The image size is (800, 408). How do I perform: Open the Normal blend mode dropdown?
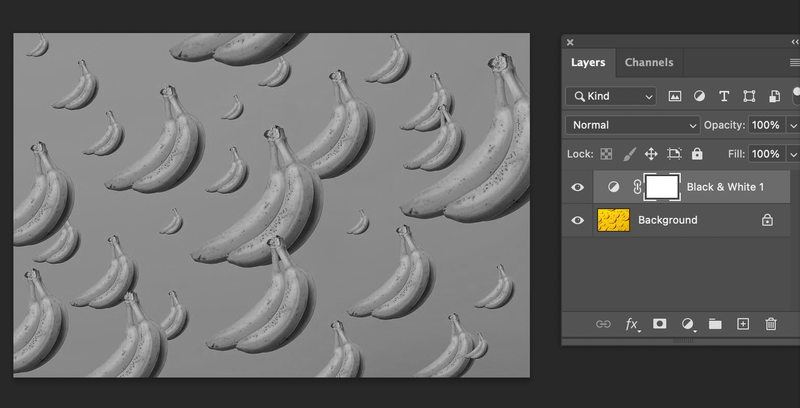[632, 125]
